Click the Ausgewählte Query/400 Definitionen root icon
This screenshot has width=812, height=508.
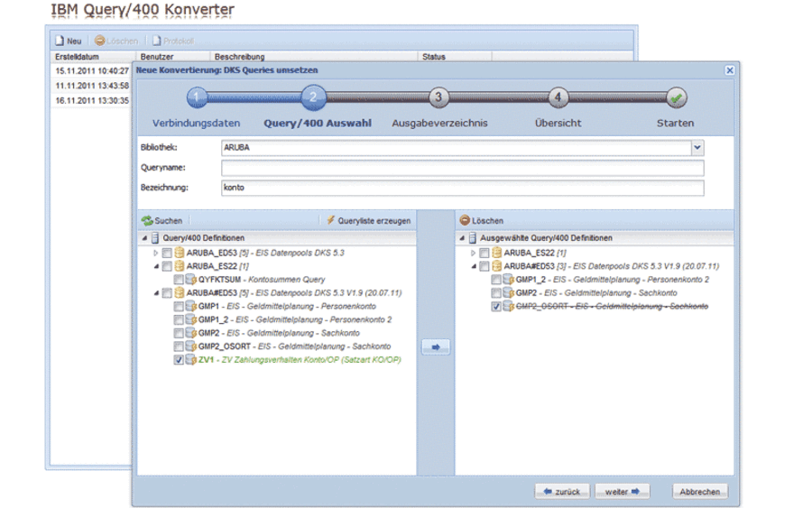472,238
